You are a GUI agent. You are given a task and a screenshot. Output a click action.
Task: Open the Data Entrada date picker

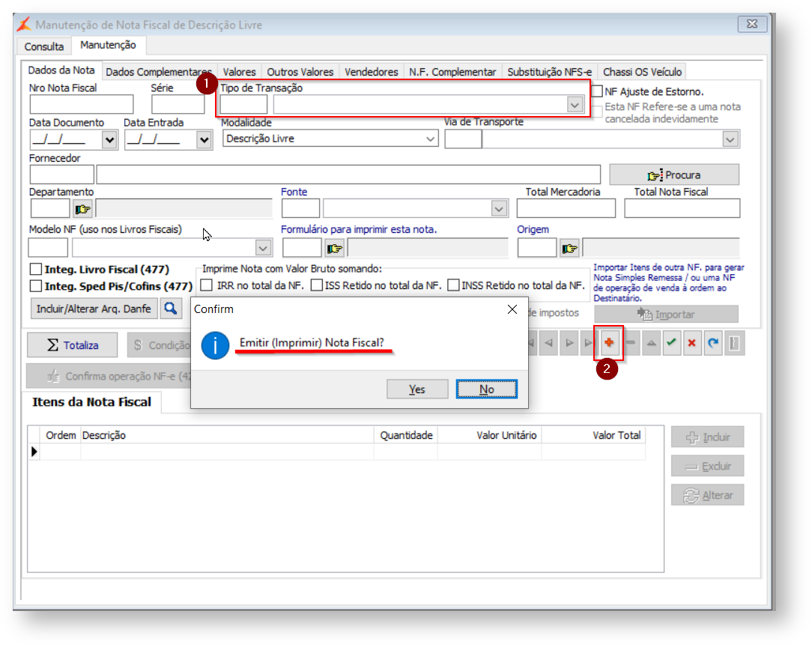(x=204, y=140)
